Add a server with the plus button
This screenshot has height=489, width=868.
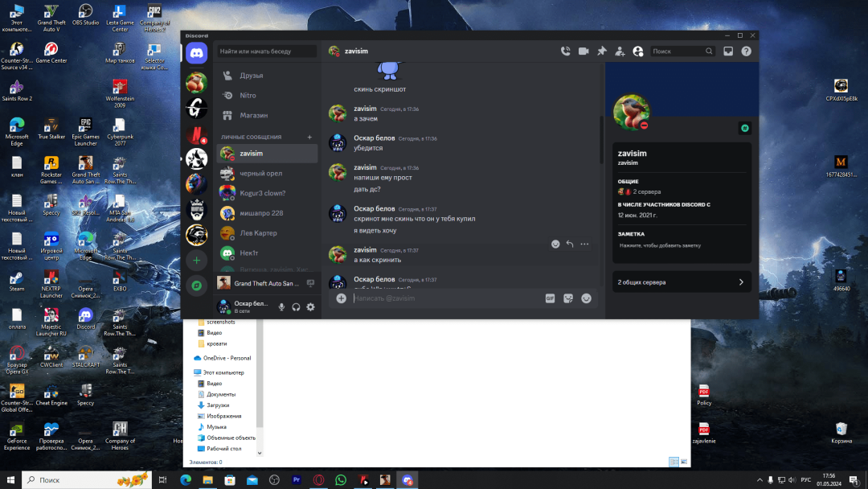pyautogui.click(x=197, y=261)
